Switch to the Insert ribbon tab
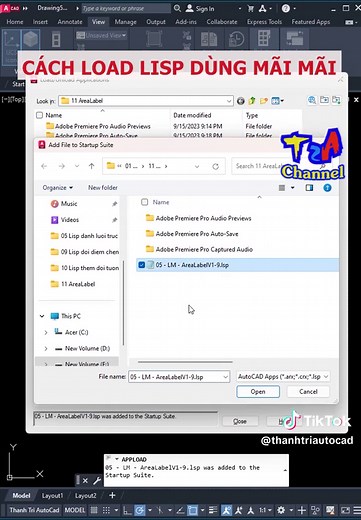Viewport: 361px width, 520px height. point(40,22)
